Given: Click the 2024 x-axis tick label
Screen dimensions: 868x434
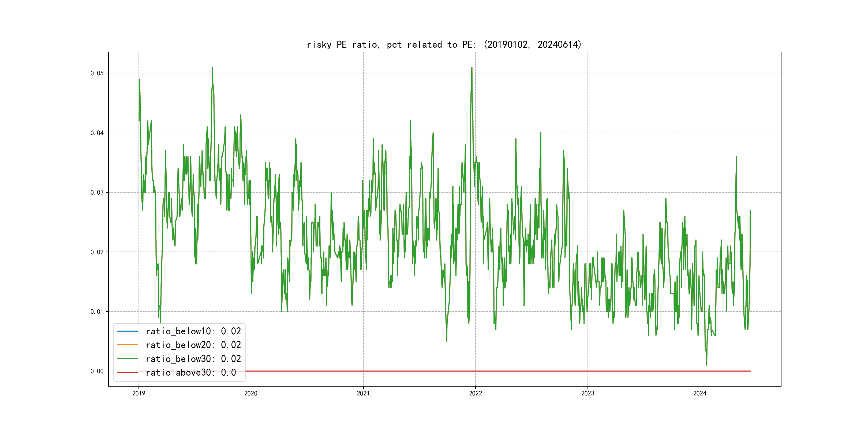Looking at the screenshot, I should (699, 393).
